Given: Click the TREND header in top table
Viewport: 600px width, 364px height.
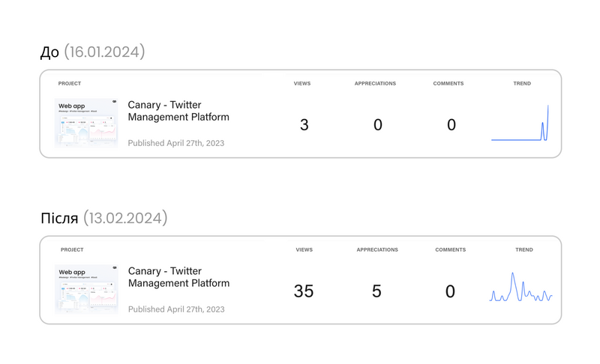Looking at the screenshot, I should (522, 83).
